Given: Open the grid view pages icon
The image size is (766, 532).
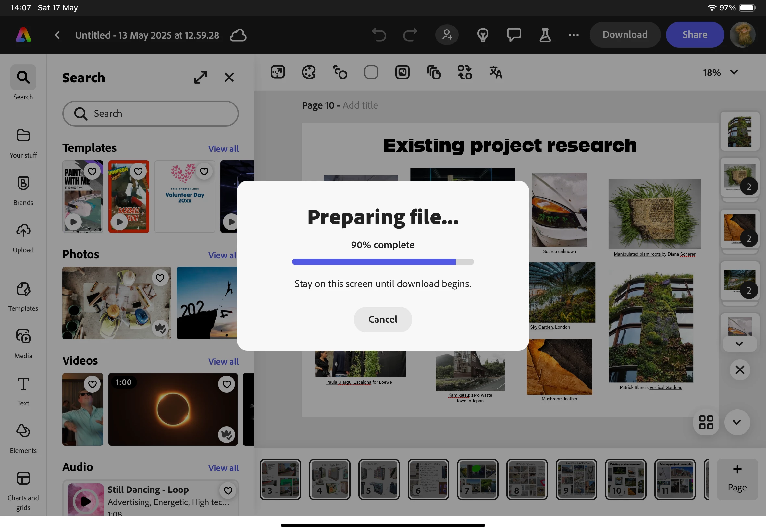Looking at the screenshot, I should 706,422.
